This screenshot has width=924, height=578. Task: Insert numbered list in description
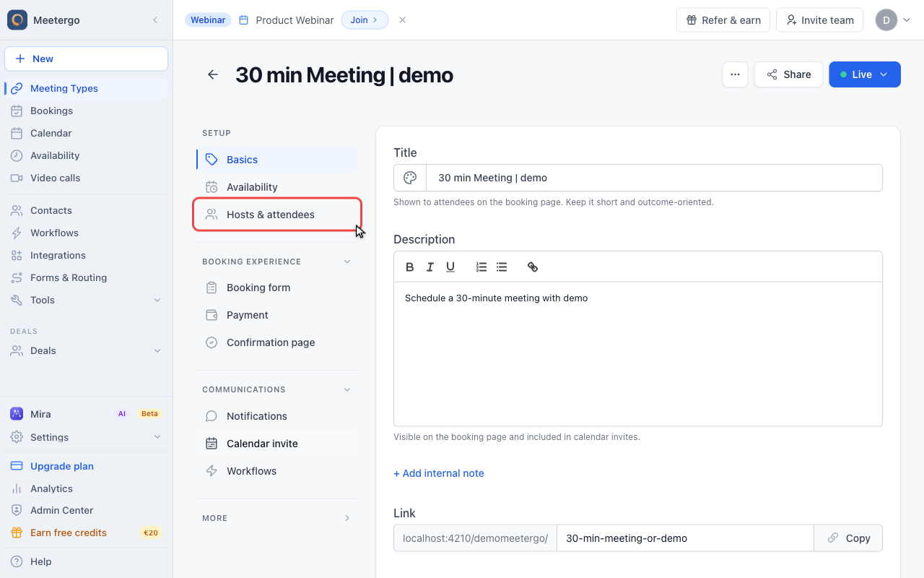point(481,267)
